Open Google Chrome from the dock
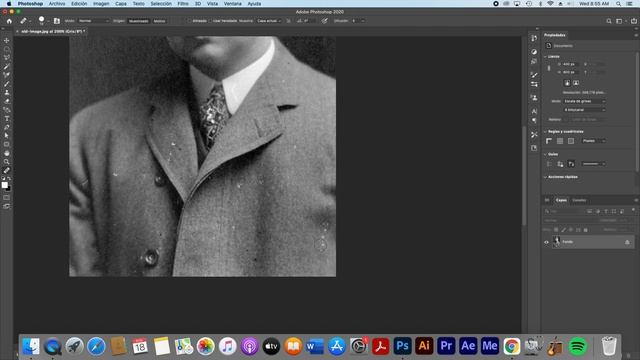This screenshot has width=640, height=360. 511,346
